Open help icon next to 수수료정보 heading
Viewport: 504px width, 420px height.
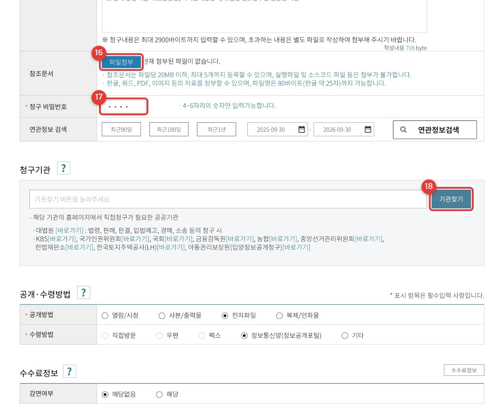tap(70, 371)
